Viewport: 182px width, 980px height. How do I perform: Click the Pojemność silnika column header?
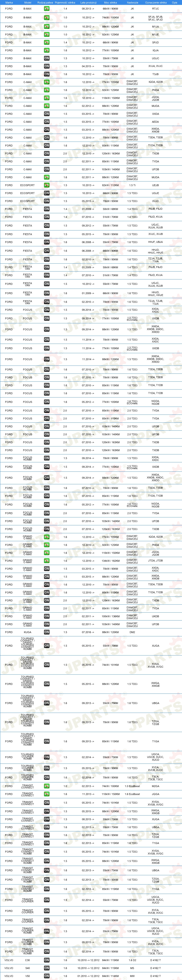pos(65,2)
